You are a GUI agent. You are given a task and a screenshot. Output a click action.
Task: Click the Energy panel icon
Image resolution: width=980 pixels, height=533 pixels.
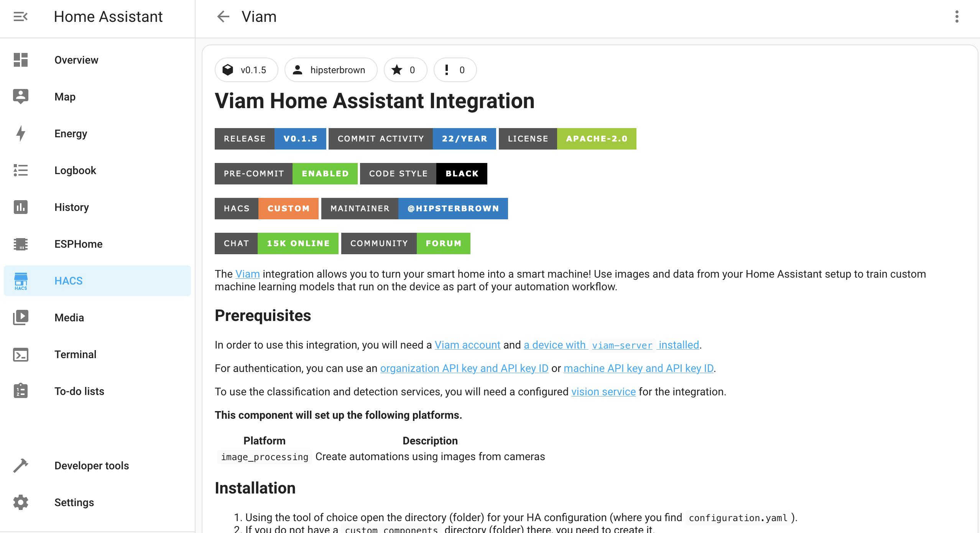[21, 134]
